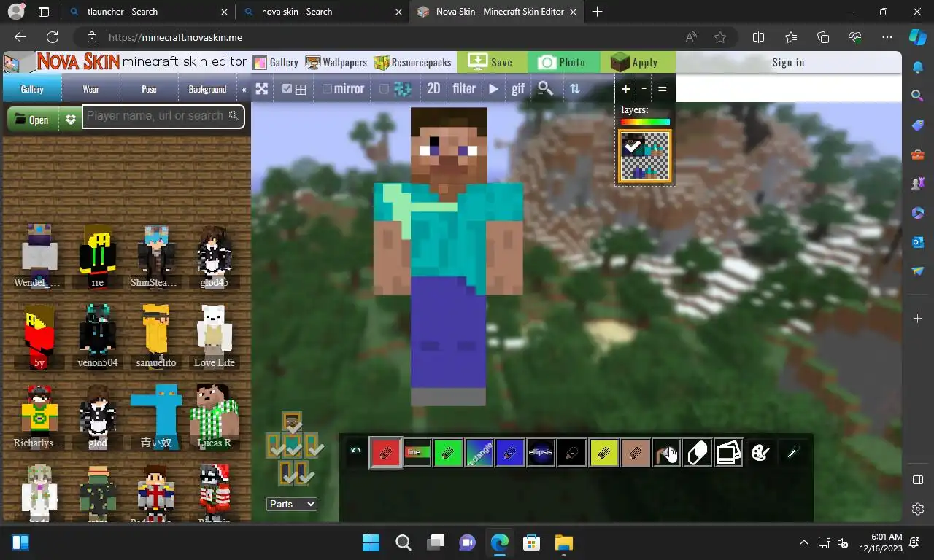The image size is (934, 560).
Task: Select the rectangle gradient tool
Action: click(479, 453)
